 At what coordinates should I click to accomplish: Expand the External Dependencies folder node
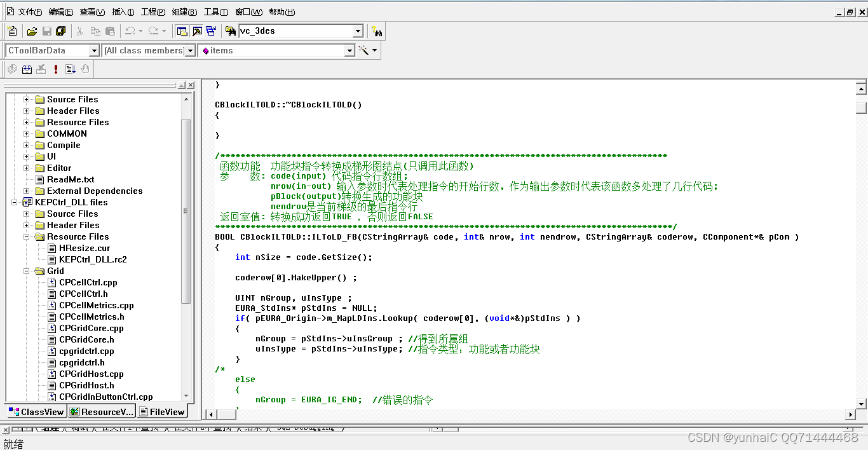click(27, 191)
